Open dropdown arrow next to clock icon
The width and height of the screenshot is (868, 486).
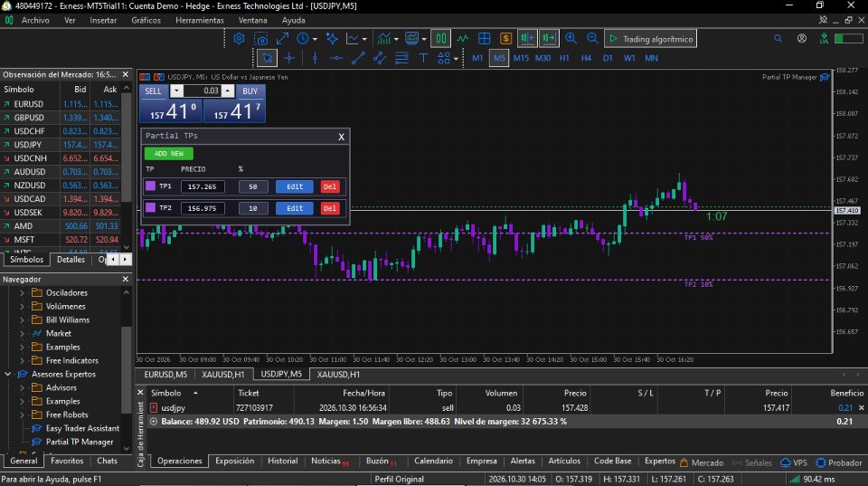[315, 39]
